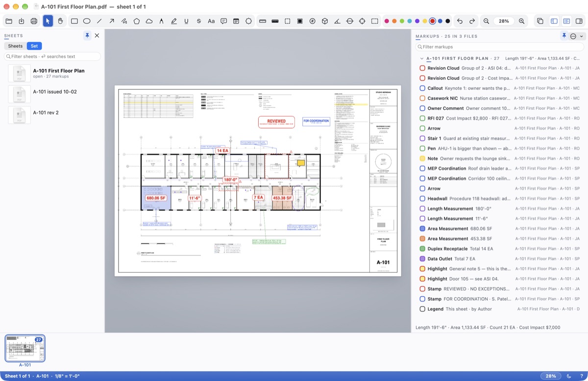Select the angle measurement tool

pyautogui.click(x=337, y=21)
